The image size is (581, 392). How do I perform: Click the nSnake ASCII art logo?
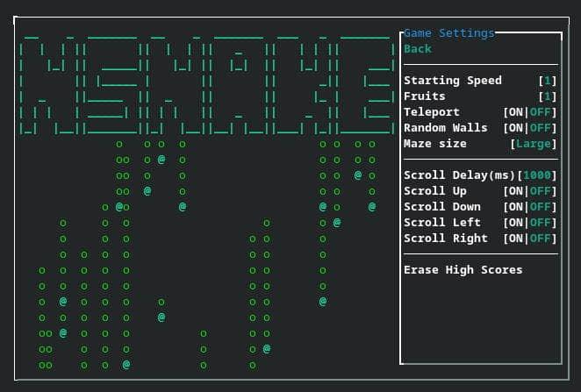206,85
